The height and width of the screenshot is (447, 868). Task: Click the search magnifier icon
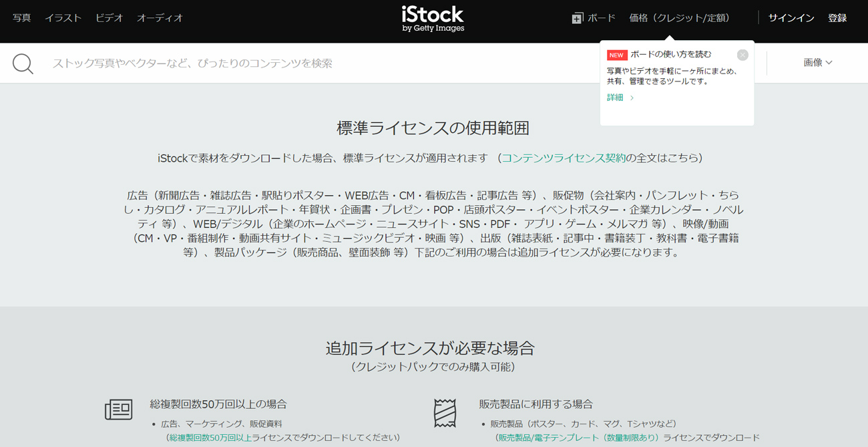[x=23, y=63]
